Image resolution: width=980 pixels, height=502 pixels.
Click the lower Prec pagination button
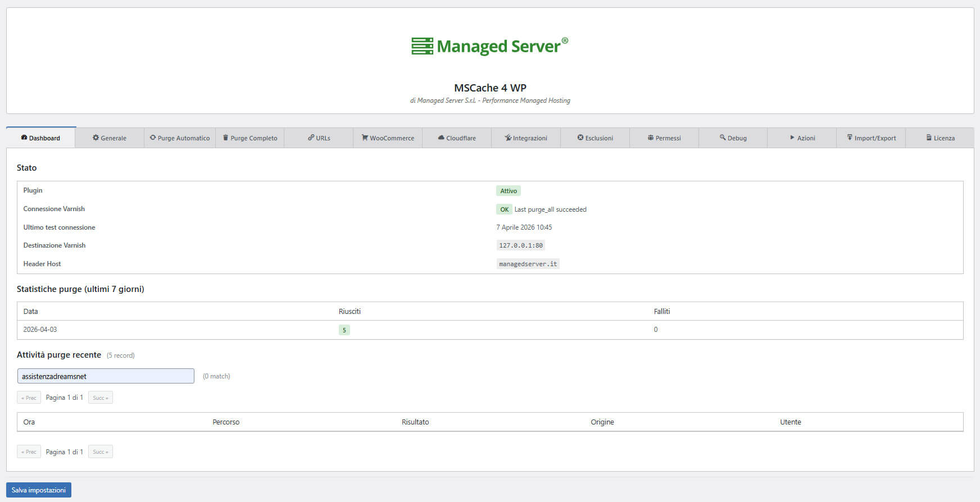29,451
